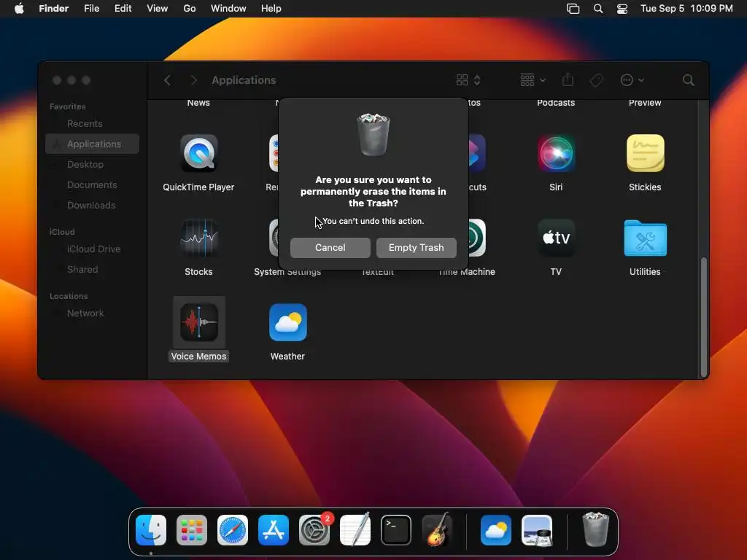747x560 pixels.
Task: Open the Weather app in Finder
Action: point(287,322)
